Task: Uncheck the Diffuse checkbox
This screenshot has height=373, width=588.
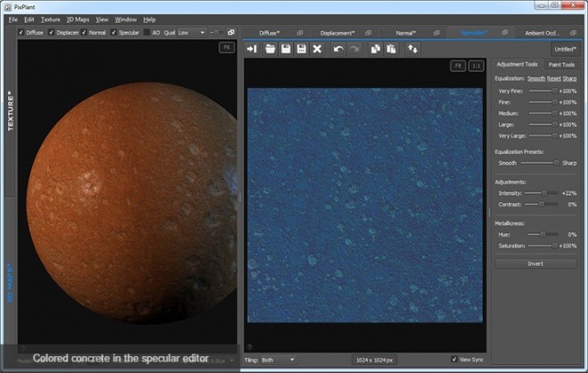Action: pyautogui.click(x=21, y=32)
